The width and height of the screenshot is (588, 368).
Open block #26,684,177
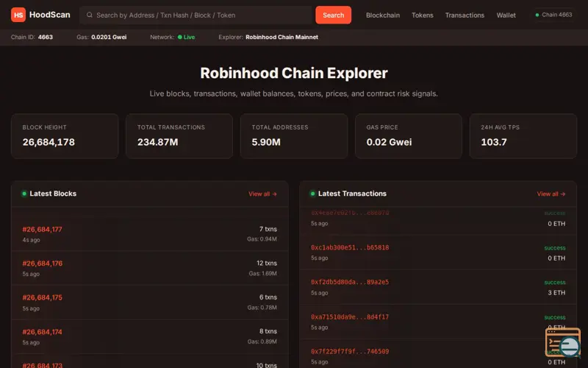(43, 230)
